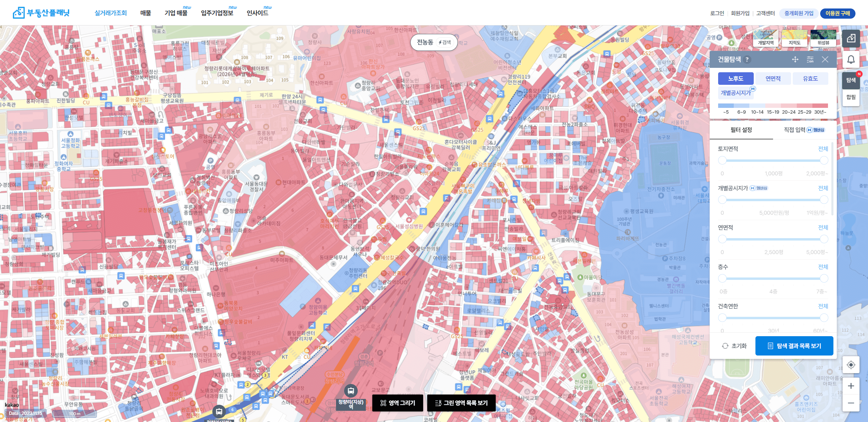
Task: Select the 연면적 view mode
Action: 773,79
